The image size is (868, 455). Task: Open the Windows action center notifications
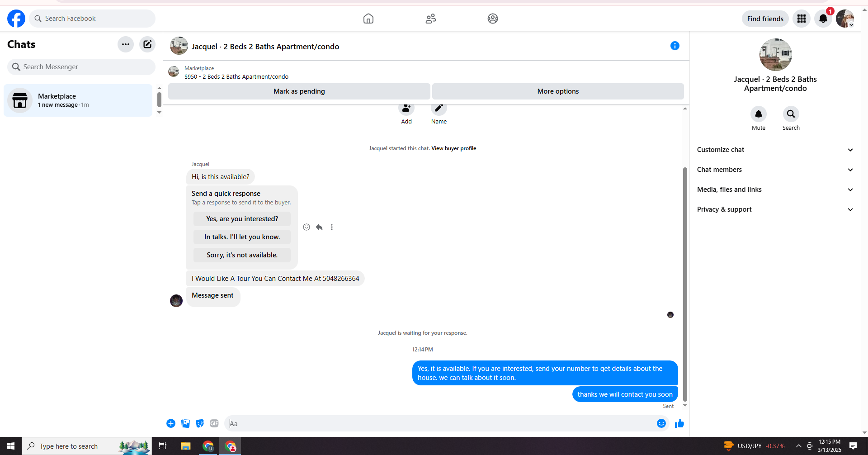(853, 446)
